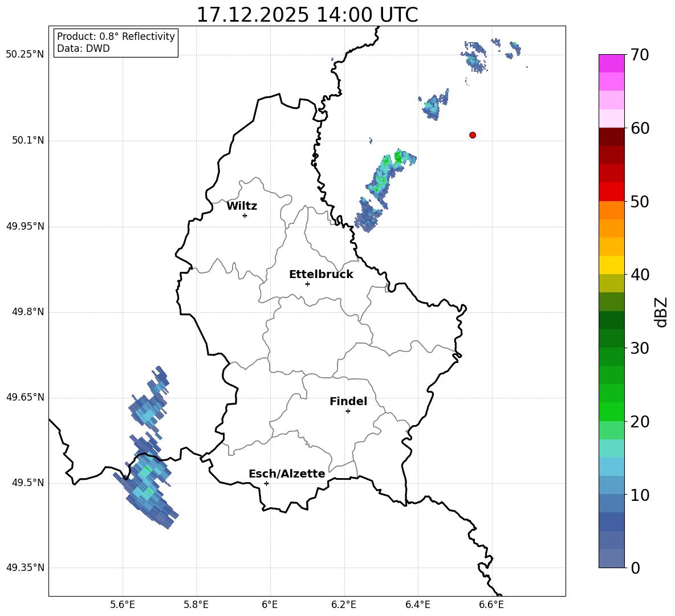The height and width of the screenshot is (616, 675).
Task: Click the 5.8°E longitude label
Action: tap(196, 605)
